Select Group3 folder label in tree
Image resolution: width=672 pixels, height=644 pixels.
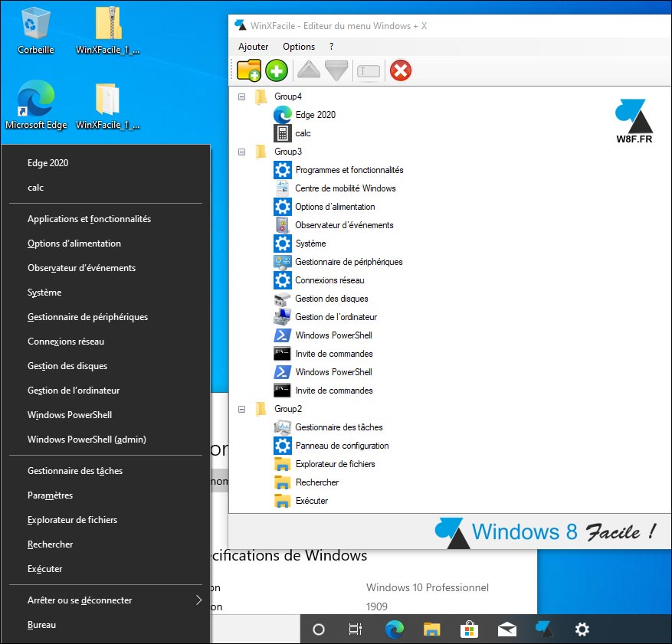[x=288, y=152]
